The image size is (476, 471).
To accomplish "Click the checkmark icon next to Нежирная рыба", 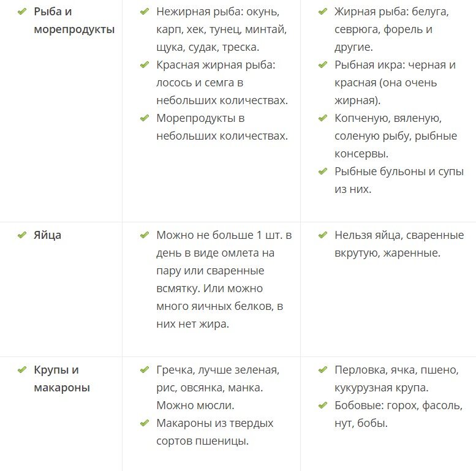I will 145,12.
